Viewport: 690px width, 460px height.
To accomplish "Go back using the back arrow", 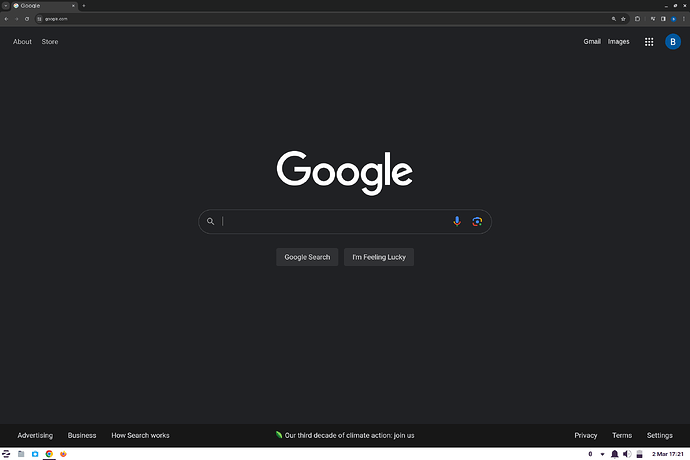I will 6,19.
